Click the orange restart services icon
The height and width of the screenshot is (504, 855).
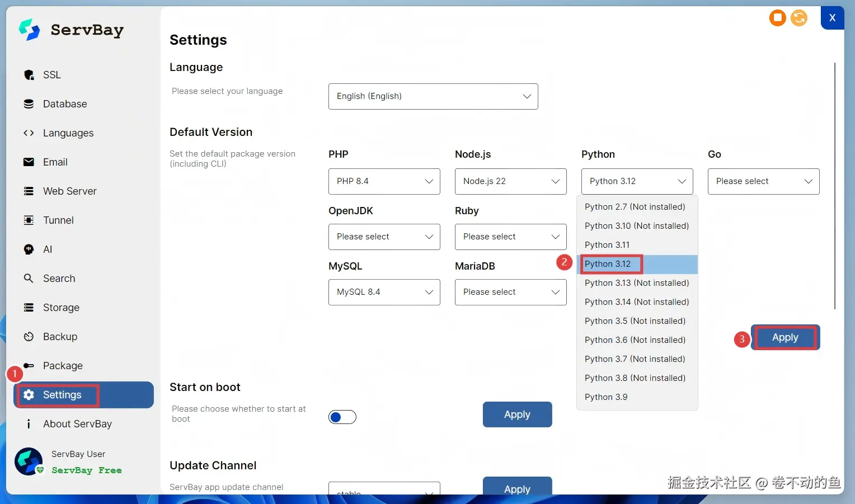pyautogui.click(x=799, y=18)
